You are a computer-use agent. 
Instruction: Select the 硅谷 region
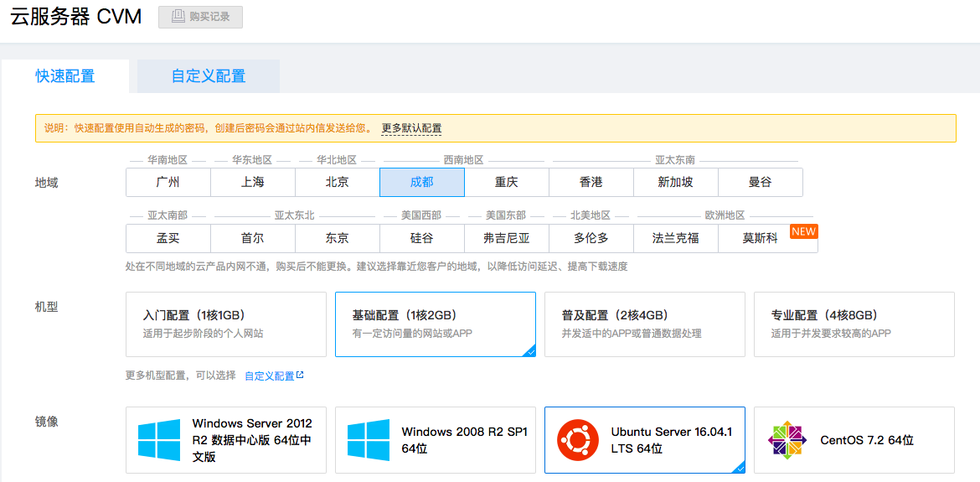pyautogui.click(x=422, y=238)
